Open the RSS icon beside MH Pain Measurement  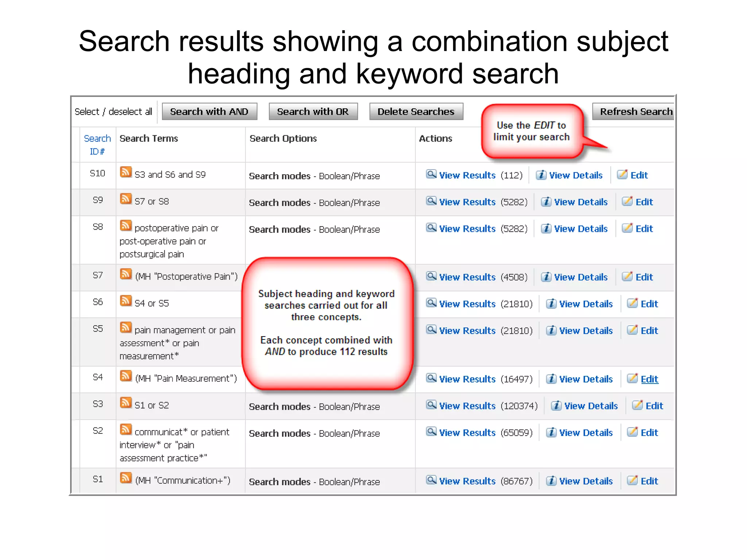125,376
